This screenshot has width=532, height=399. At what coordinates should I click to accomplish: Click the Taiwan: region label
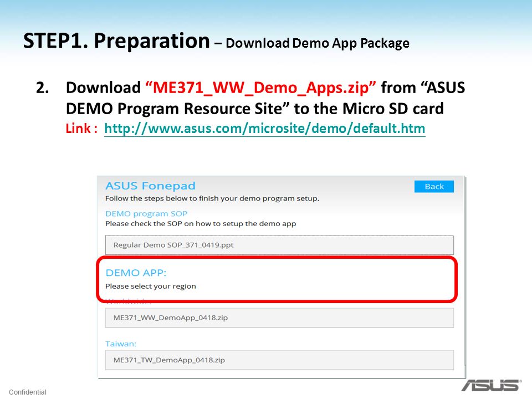click(x=121, y=344)
